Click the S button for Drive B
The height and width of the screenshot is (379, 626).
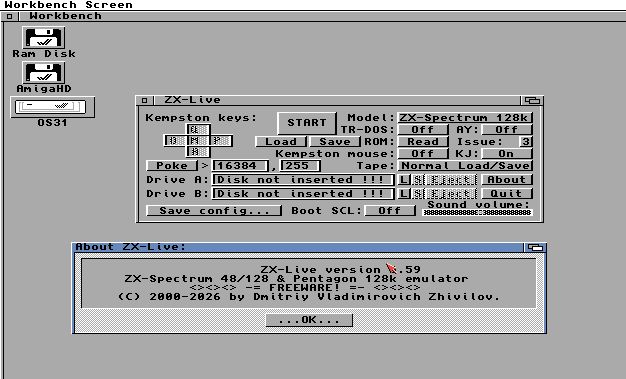[418, 194]
